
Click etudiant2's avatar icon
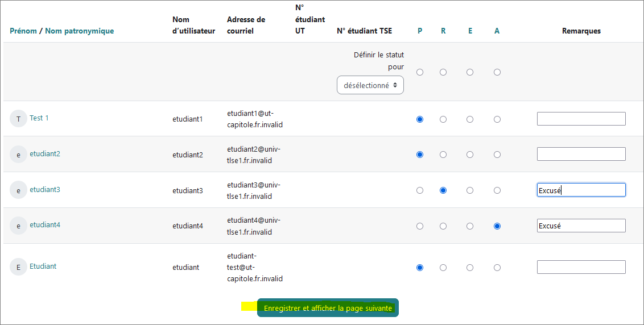[18, 154]
